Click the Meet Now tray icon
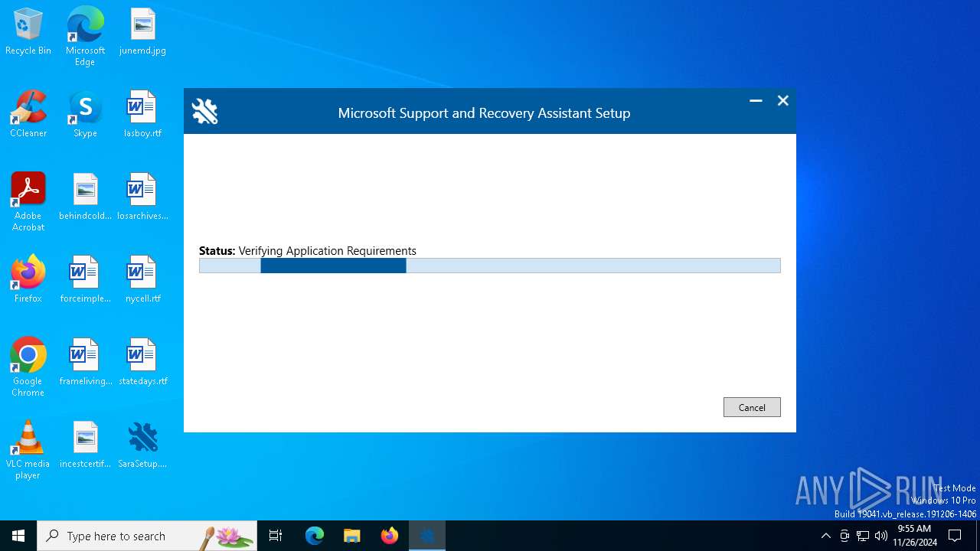Image resolution: width=980 pixels, height=551 pixels. 844,536
